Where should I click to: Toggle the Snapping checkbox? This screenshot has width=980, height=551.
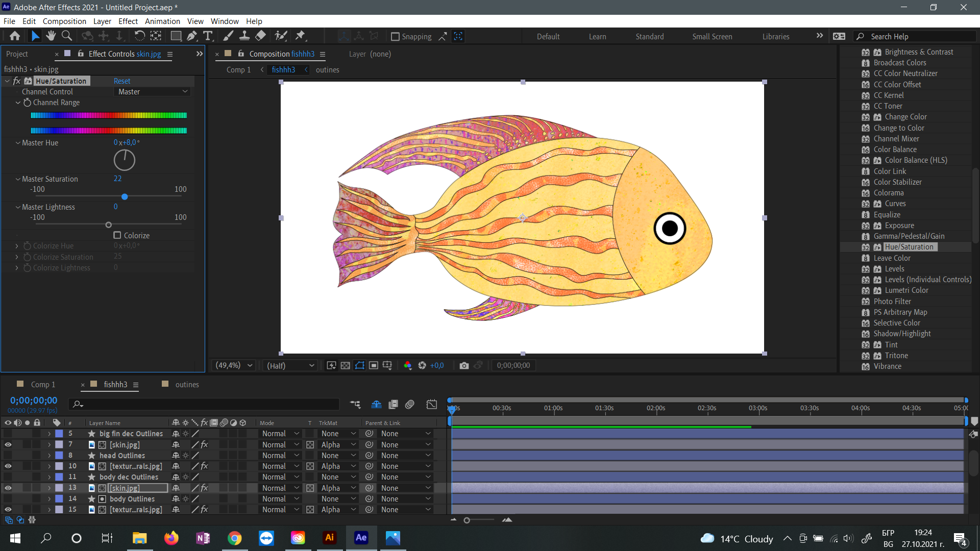pyautogui.click(x=395, y=37)
